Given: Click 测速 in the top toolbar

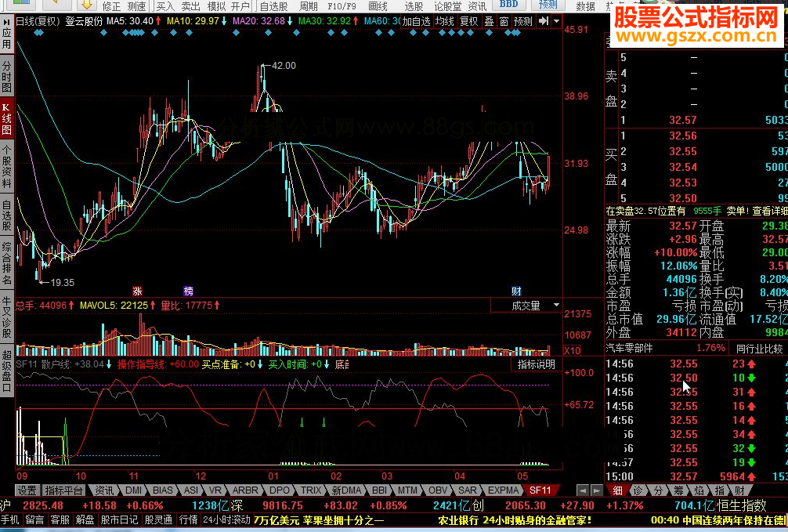Looking at the screenshot, I should [x=136, y=6].
